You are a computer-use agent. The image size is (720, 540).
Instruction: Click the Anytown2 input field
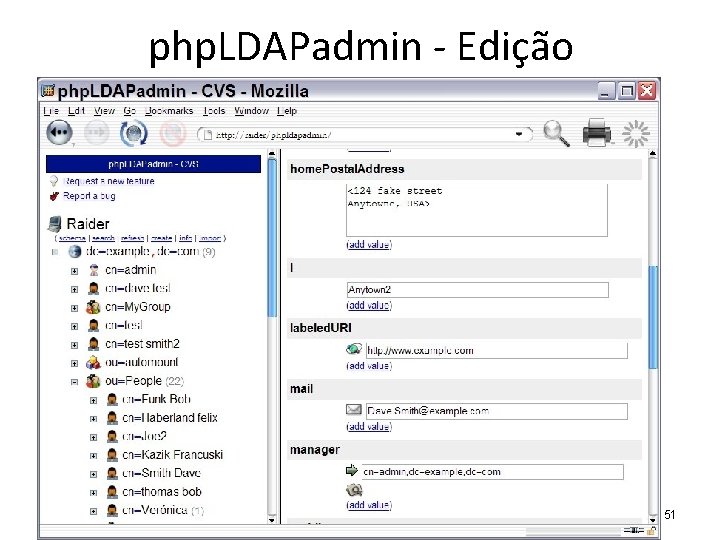478,290
